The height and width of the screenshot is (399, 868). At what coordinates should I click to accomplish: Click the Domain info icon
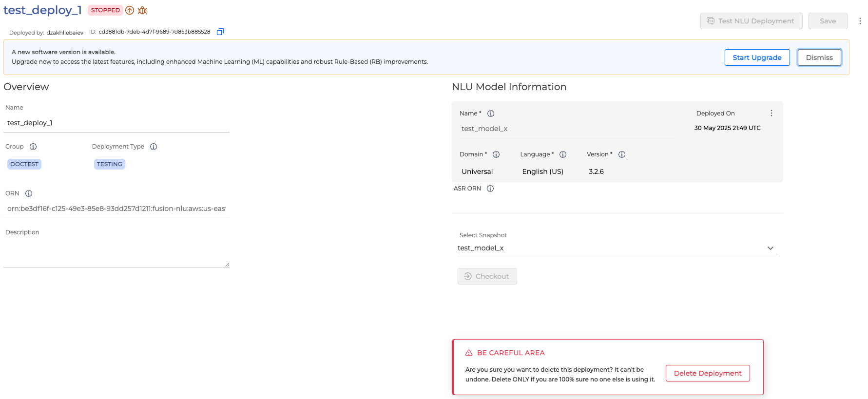(496, 154)
